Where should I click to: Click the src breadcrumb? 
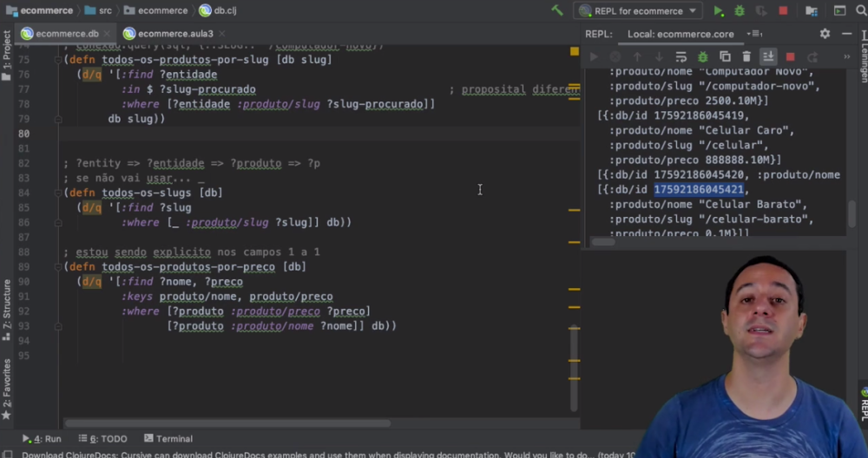99,10
